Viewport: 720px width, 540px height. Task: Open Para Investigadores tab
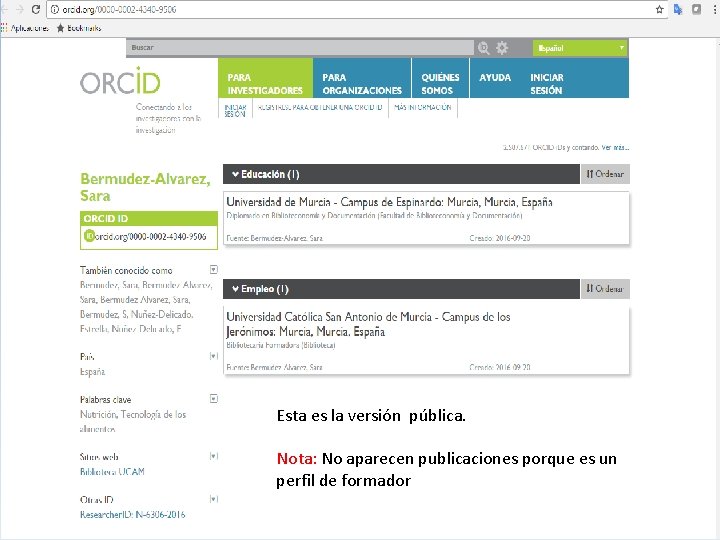click(x=265, y=78)
